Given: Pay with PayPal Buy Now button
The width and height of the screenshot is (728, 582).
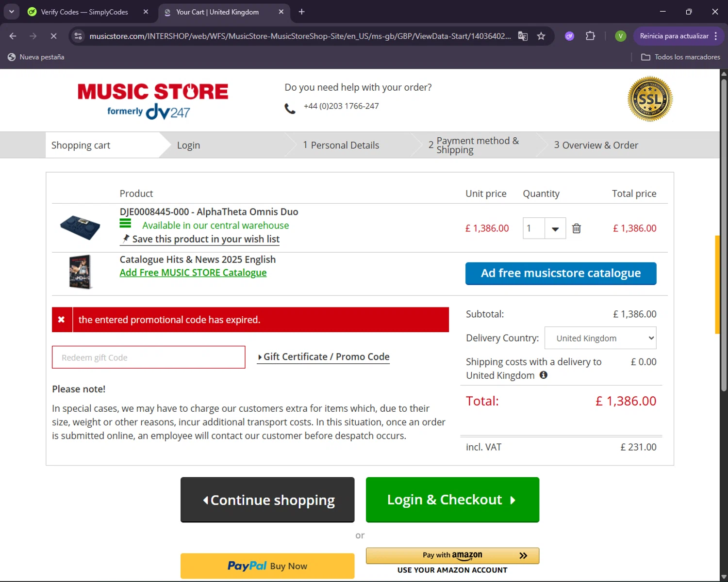Looking at the screenshot, I should coord(267,566).
